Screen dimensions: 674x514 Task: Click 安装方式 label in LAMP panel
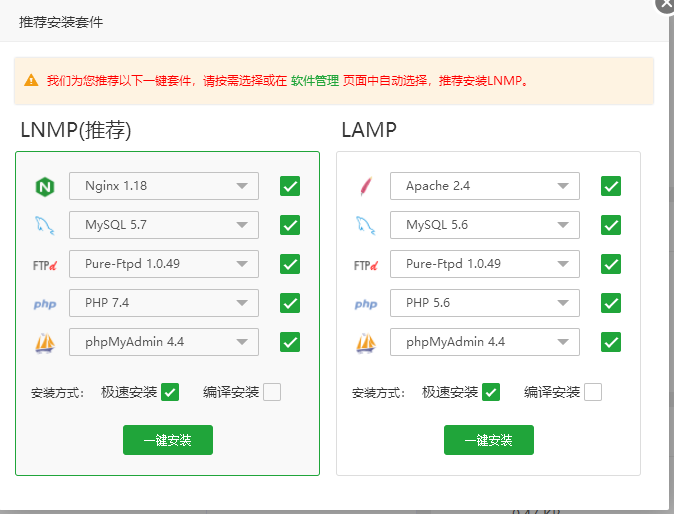[378, 392]
